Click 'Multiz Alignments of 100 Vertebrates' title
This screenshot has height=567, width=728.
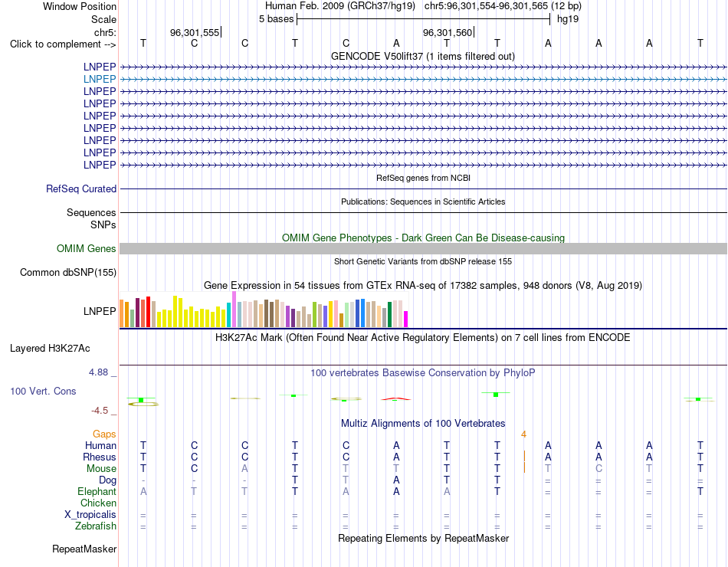tap(423, 423)
